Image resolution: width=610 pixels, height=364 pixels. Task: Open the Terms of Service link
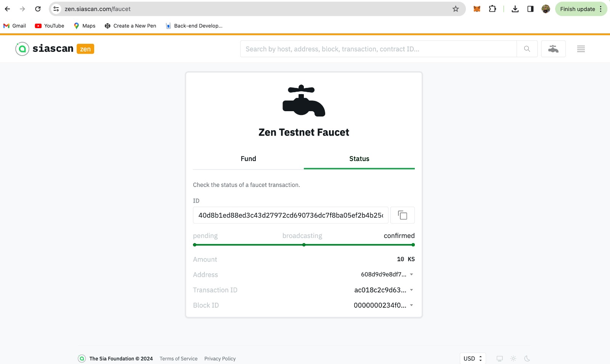coord(178,359)
